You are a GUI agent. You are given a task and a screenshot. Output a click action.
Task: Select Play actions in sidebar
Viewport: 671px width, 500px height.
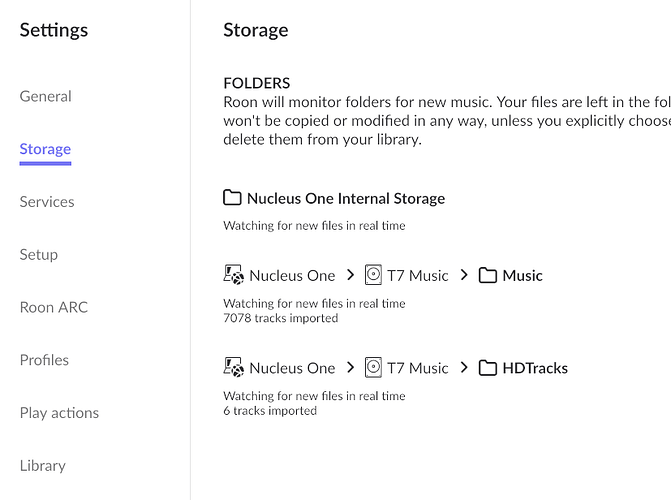coord(60,413)
